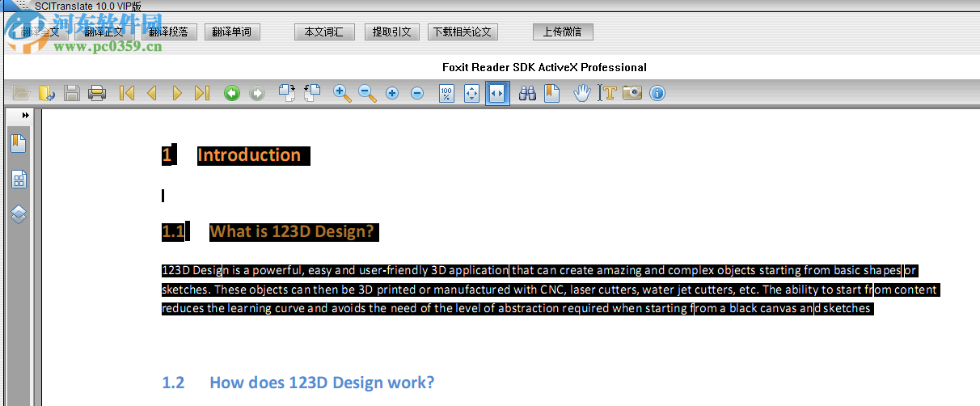Open the bookmarks panel in the sidebar
This screenshot has width=980, height=406.
(x=19, y=144)
